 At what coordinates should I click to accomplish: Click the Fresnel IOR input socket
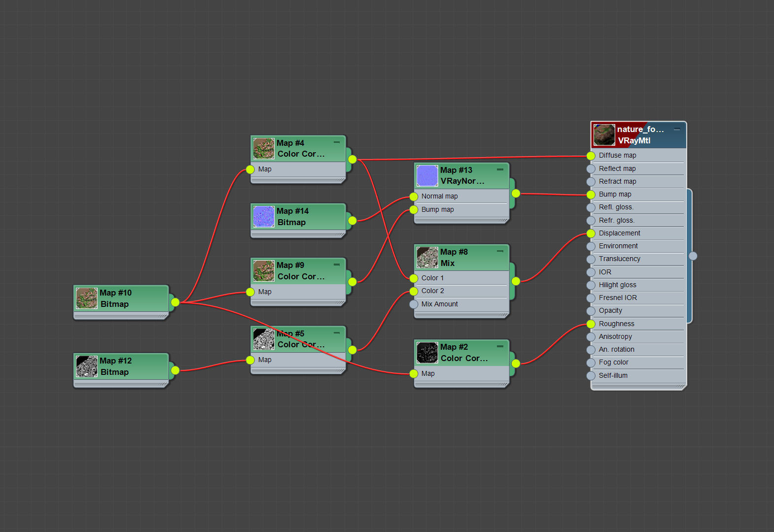tap(591, 298)
